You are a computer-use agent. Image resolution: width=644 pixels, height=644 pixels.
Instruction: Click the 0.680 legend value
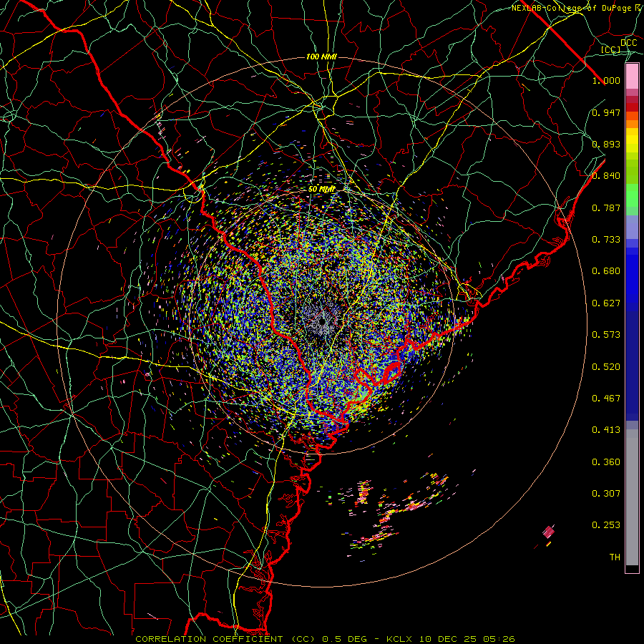click(x=606, y=271)
